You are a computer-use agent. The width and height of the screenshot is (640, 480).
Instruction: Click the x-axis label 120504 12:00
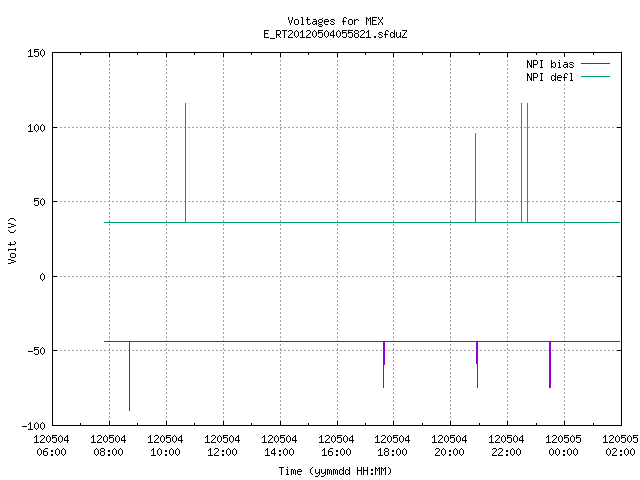(222, 446)
